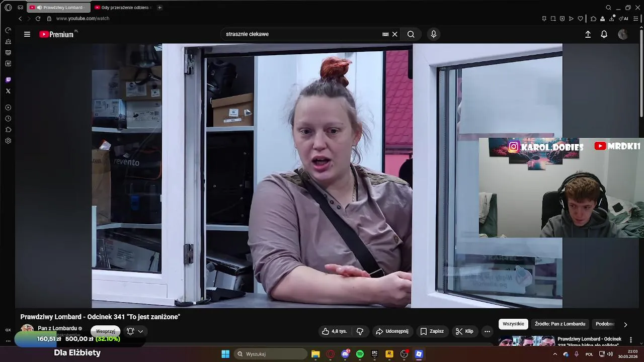Screen dimensions: 644x362
Task: Open GX Control in the sidebar
Action: [8, 30]
